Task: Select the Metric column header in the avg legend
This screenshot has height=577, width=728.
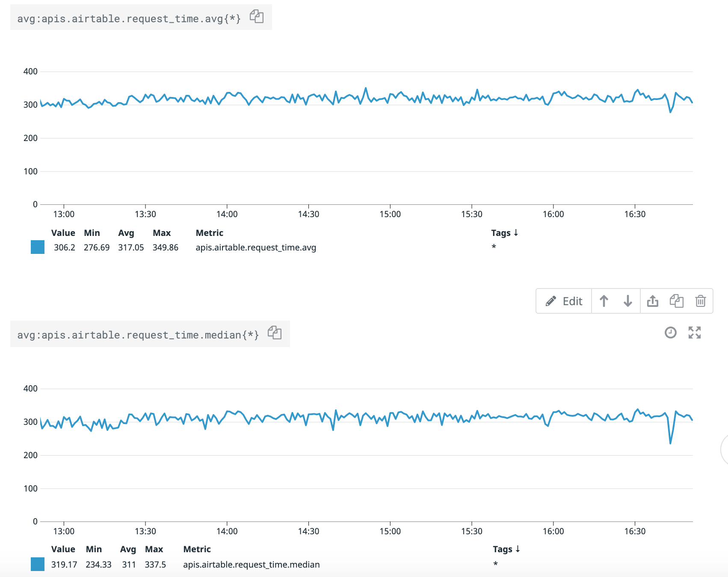Action: point(209,233)
